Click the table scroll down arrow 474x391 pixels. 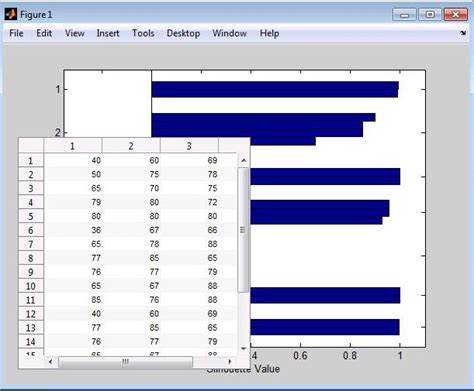click(x=244, y=349)
